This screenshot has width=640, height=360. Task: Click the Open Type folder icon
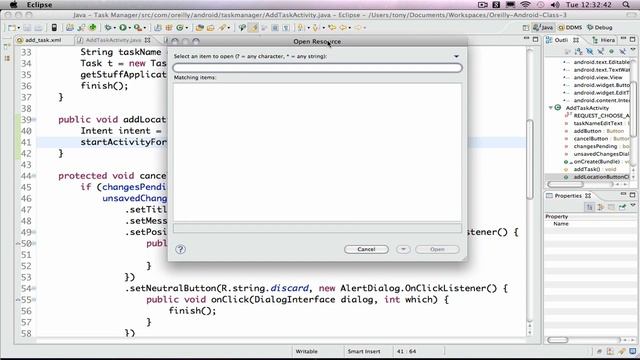pos(200,28)
